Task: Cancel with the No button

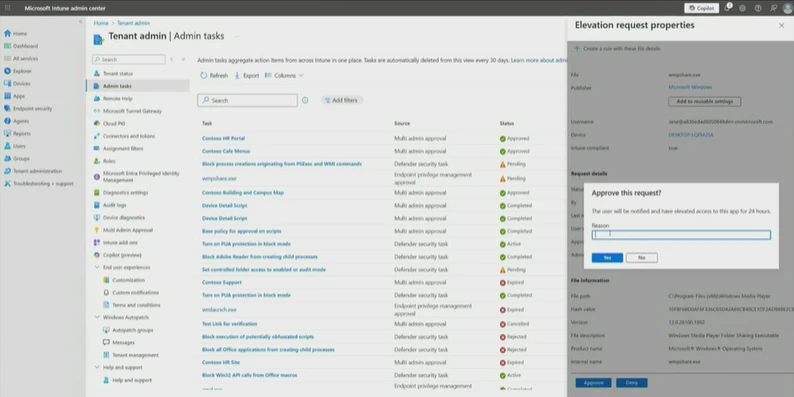Action: point(642,258)
